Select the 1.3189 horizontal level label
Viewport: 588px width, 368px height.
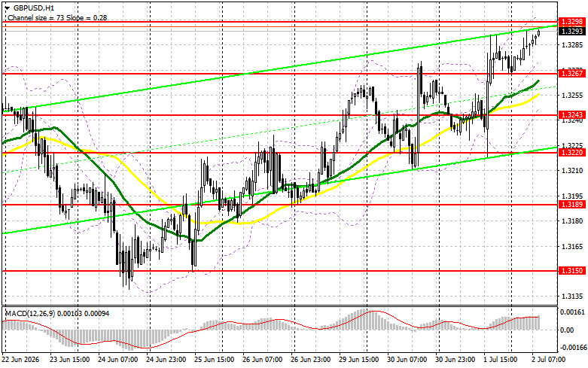coord(571,204)
